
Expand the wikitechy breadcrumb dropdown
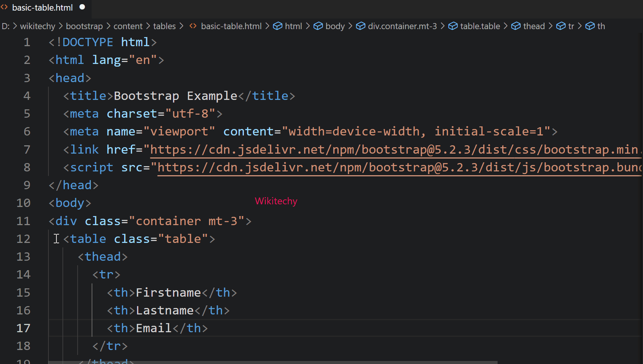click(37, 26)
